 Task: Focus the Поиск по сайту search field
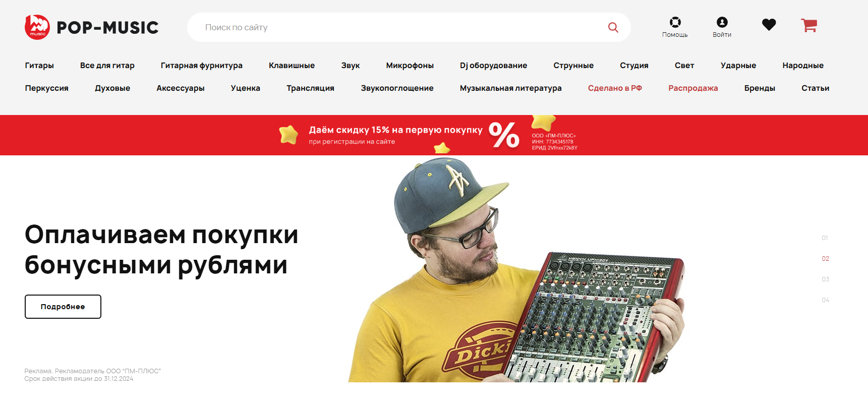(x=398, y=27)
